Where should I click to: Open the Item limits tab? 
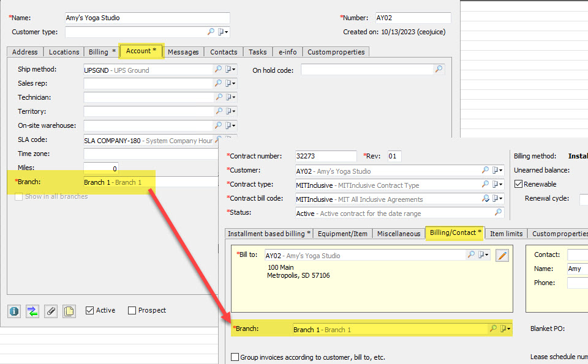click(507, 234)
